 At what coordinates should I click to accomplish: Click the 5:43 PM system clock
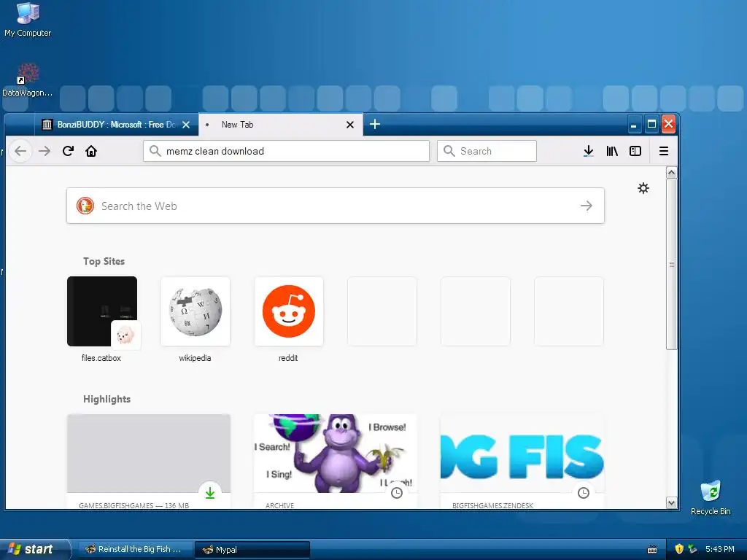click(720, 549)
